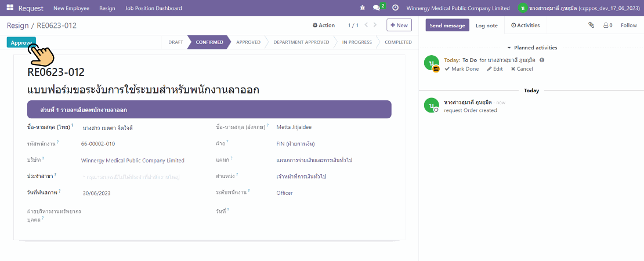
Task: Go to previous record arrow
Action: (x=364, y=26)
